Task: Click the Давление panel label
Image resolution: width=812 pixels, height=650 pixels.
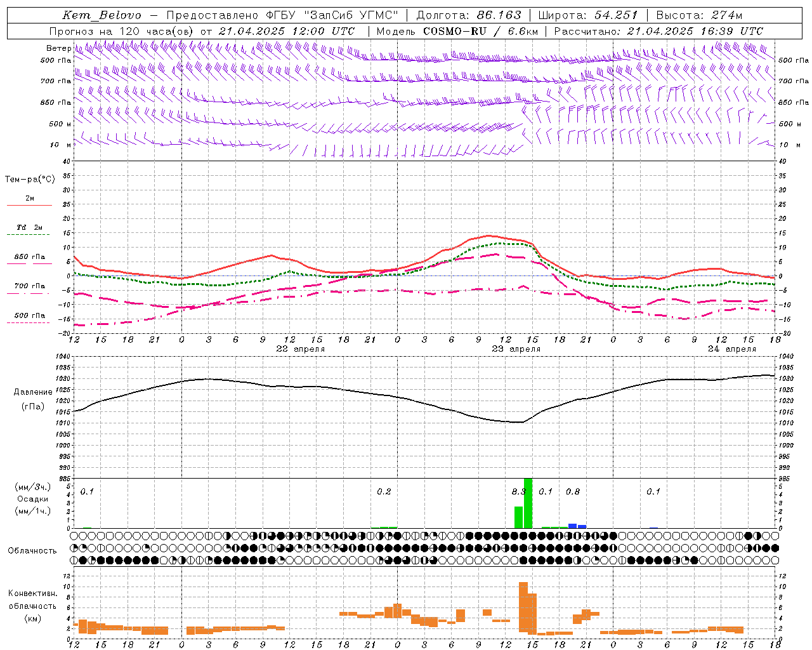Action: [x=33, y=392]
